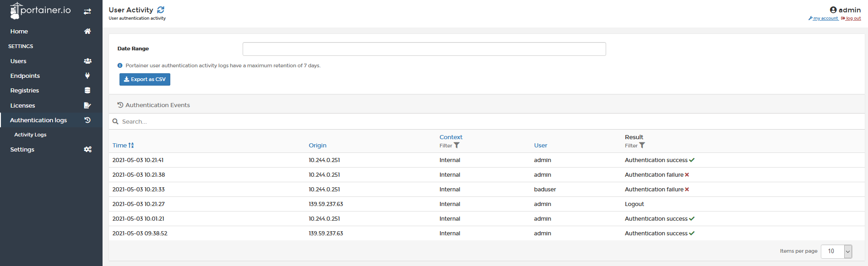Image resolution: width=868 pixels, height=266 pixels.
Task: Click the Settings gears icon
Action: coord(87,149)
